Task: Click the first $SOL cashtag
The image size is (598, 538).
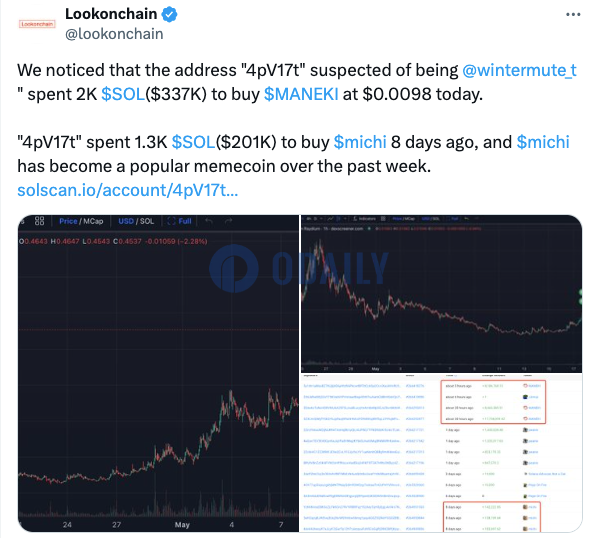Action: coord(123,94)
